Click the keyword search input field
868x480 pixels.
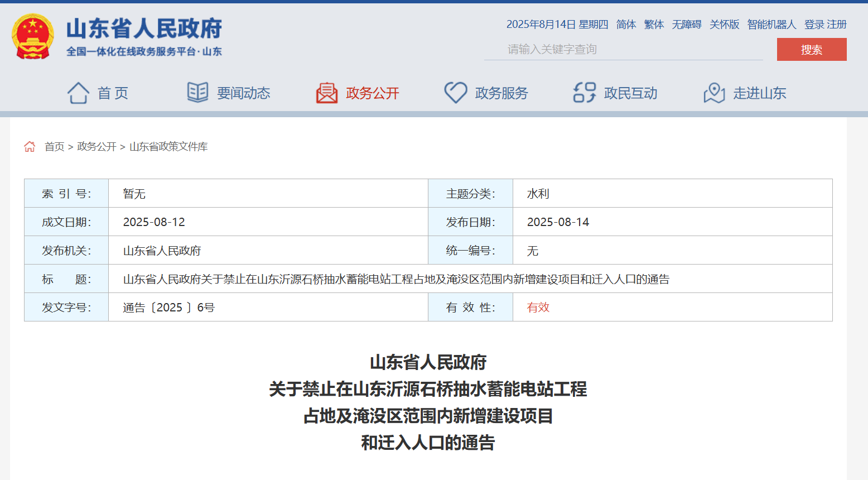(x=623, y=50)
